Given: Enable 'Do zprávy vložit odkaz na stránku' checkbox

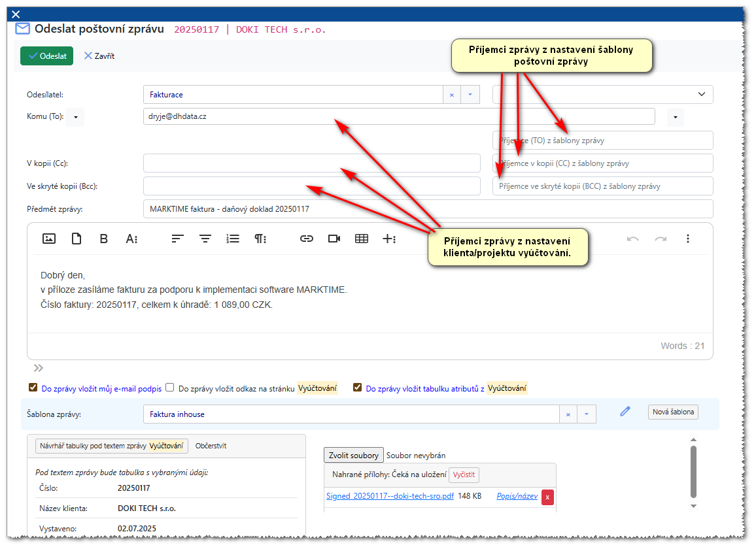Looking at the screenshot, I should (x=170, y=388).
